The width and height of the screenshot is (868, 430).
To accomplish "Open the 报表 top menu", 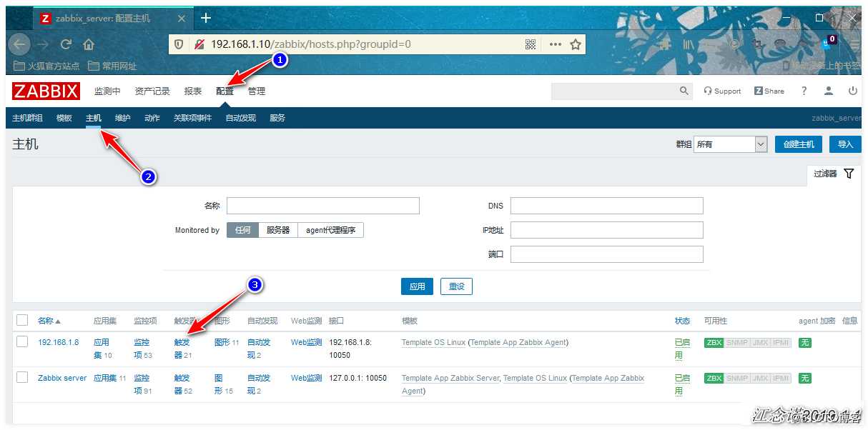I will pyautogui.click(x=193, y=91).
